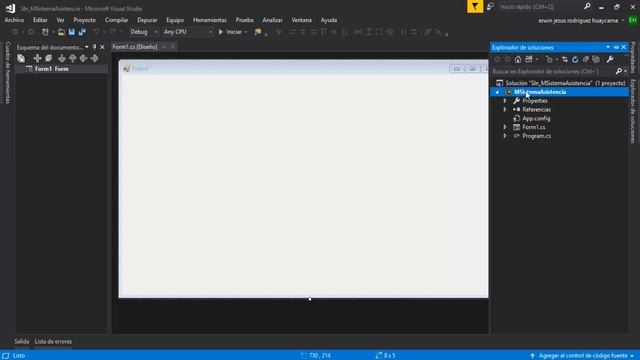Viewport: 640px width, 360px height.
Task: Click the move left arrow in document outline
Action: [83, 58]
